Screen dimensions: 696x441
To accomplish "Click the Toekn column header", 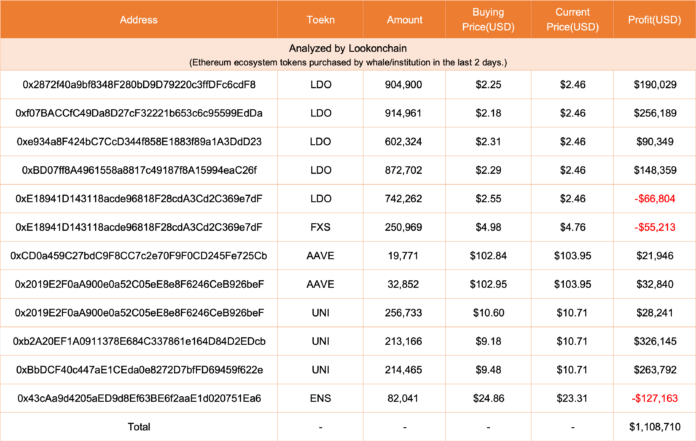I will [x=320, y=20].
